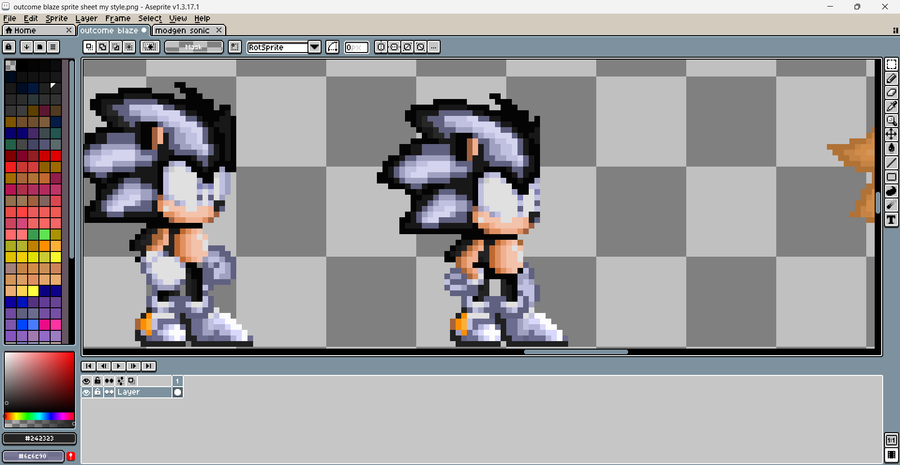
Task: Click the flip horizontal transform icon
Action: tap(381, 47)
